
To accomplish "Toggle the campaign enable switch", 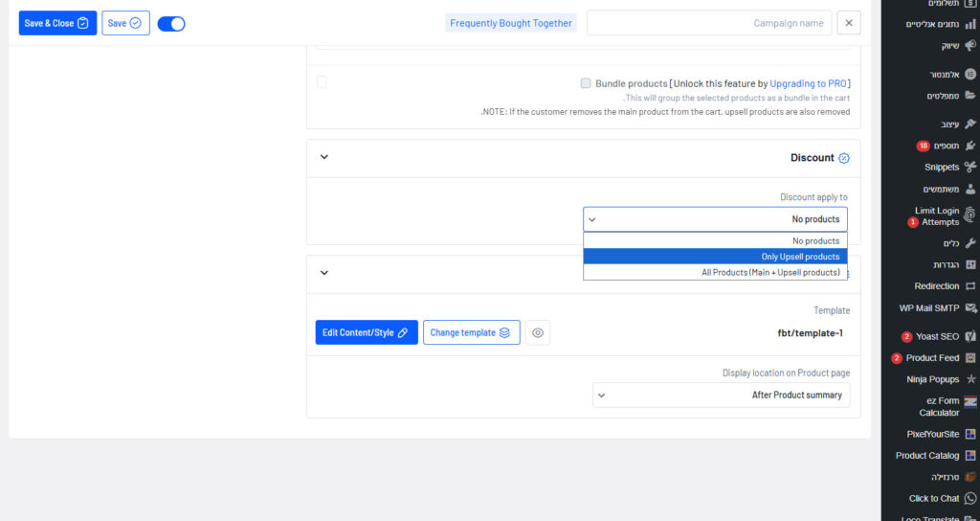I will [171, 23].
